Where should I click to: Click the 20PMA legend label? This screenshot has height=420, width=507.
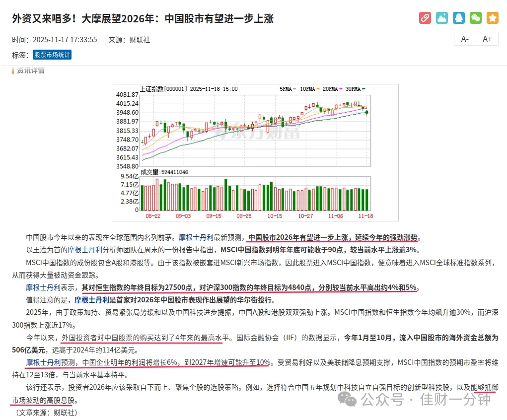(x=330, y=89)
